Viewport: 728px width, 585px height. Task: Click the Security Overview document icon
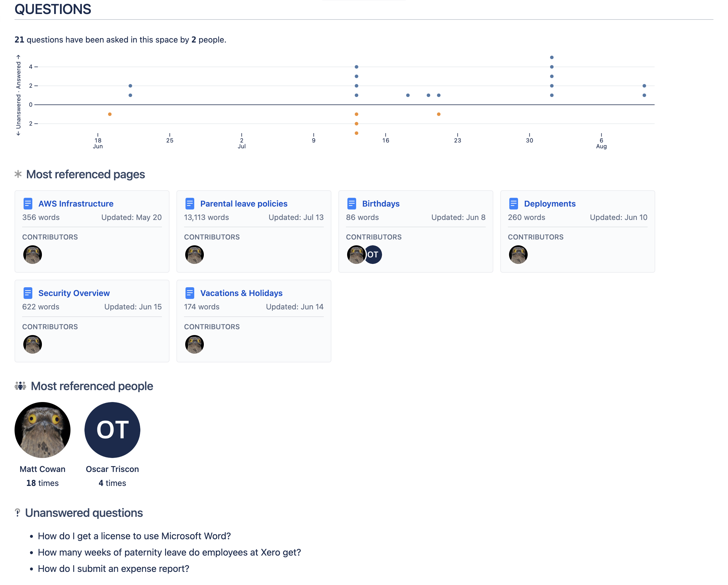coord(28,293)
